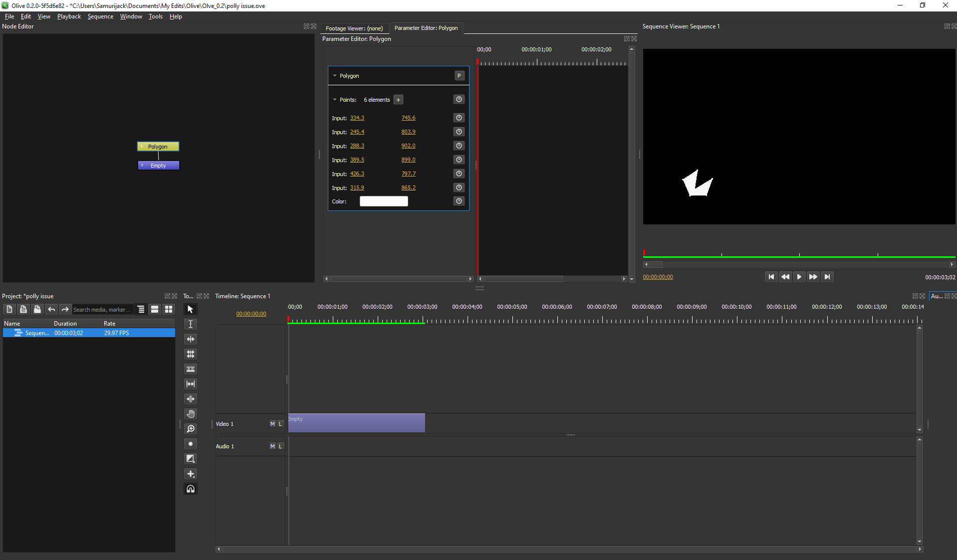The height and width of the screenshot is (560, 957).
Task: Select the Zoom tool
Action: click(x=191, y=429)
